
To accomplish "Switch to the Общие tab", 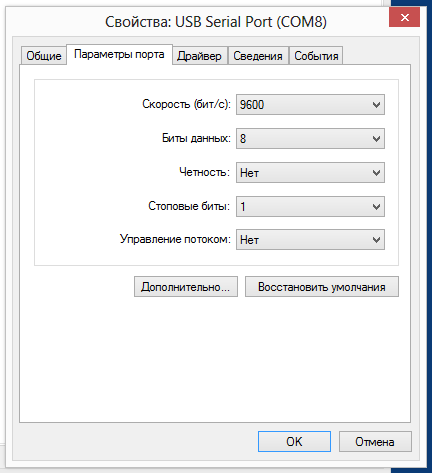I will (44, 56).
